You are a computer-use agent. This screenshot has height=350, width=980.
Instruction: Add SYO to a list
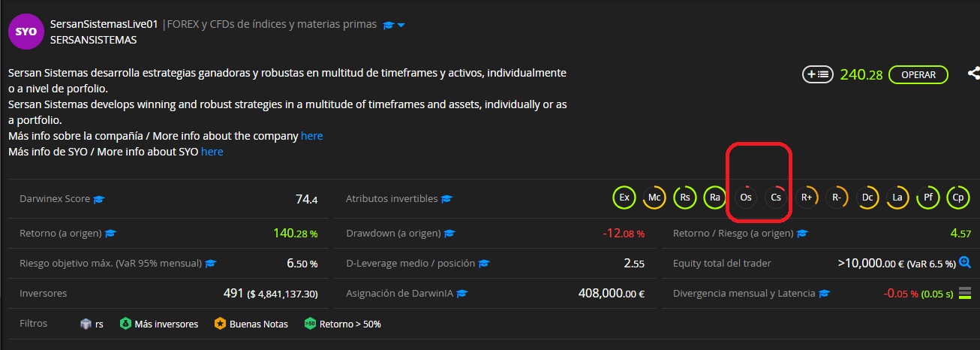818,74
